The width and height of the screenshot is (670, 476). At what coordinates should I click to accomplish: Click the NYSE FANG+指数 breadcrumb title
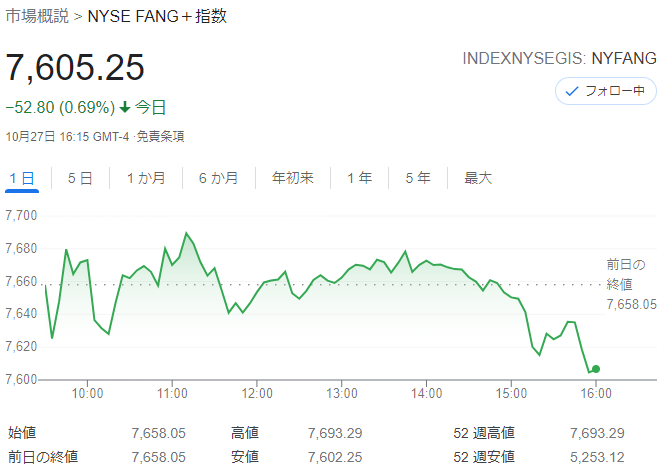coord(157,16)
